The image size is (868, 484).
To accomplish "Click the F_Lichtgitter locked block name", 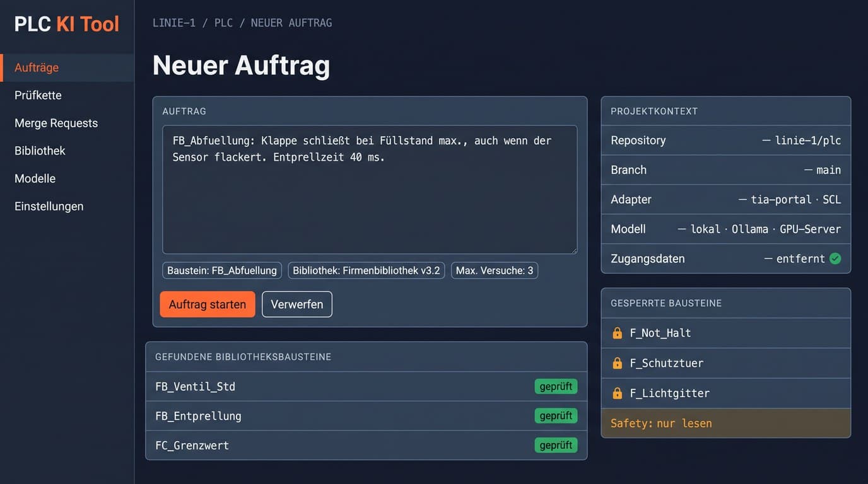I will 670,393.
